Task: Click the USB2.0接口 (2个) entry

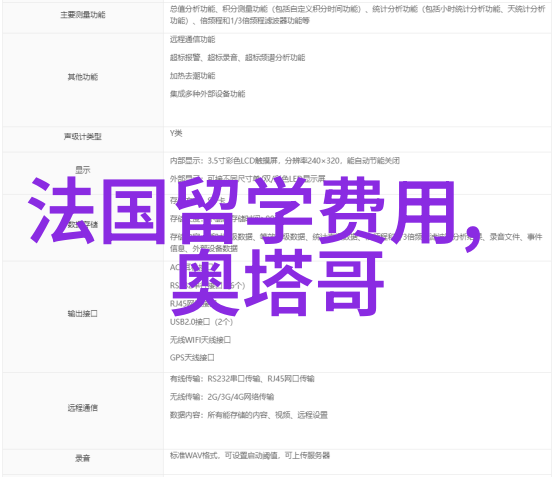Action: point(201,322)
